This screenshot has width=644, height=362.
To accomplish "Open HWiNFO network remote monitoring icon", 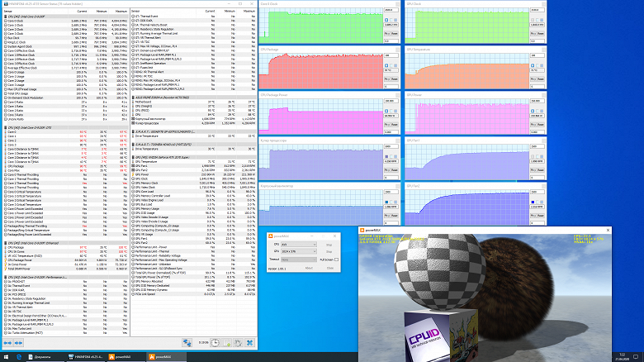I will tap(187, 343).
